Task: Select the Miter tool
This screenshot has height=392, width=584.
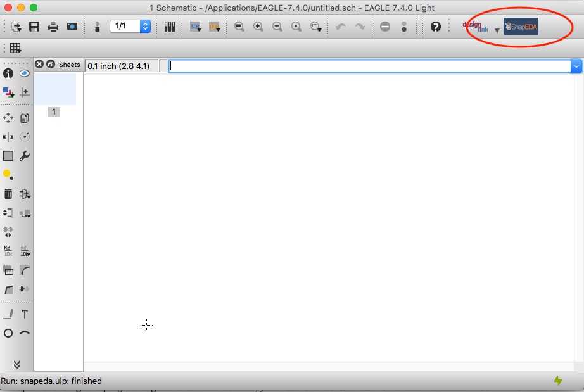Action: tap(25, 270)
